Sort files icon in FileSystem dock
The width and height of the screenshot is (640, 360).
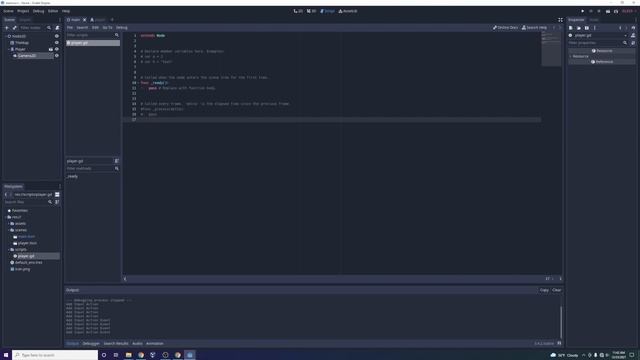tap(57, 202)
